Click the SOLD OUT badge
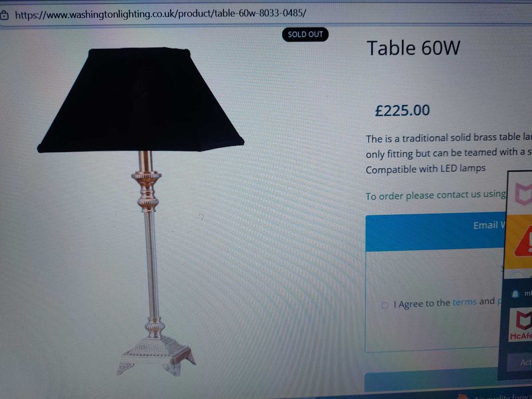 pos(305,34)
